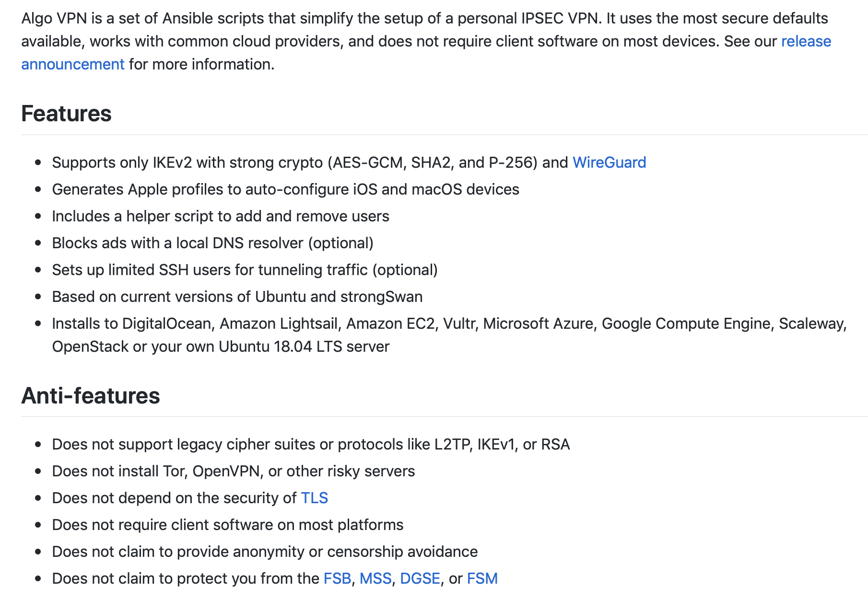Open the release announcement link
This screenshot has height=600, width=868.
tap(806, 42)
